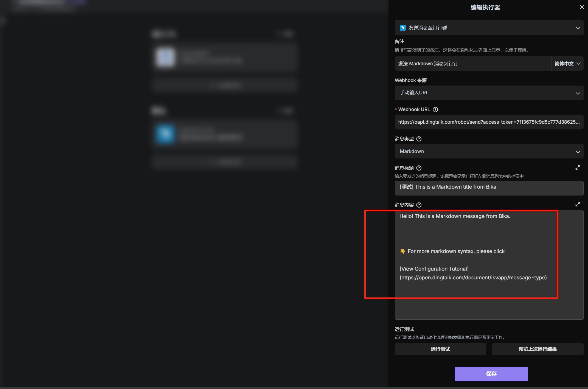
Task: Click the DingTalk action card in background automation
Action: coord(225,135)
